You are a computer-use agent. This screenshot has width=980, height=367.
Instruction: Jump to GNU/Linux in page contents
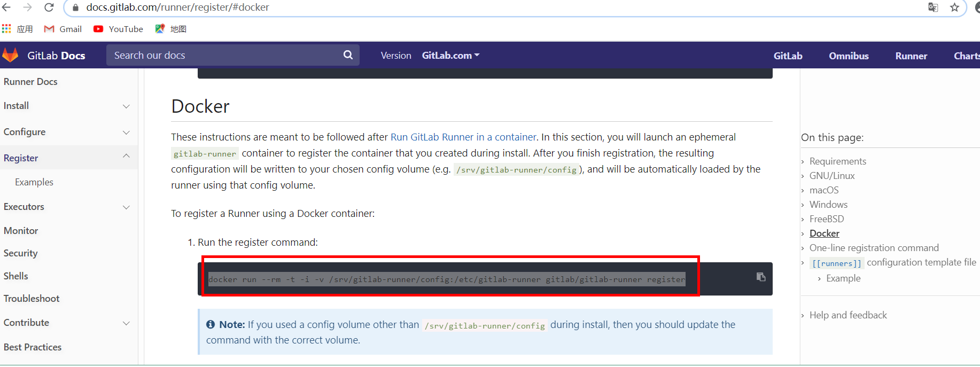[832, 176]
